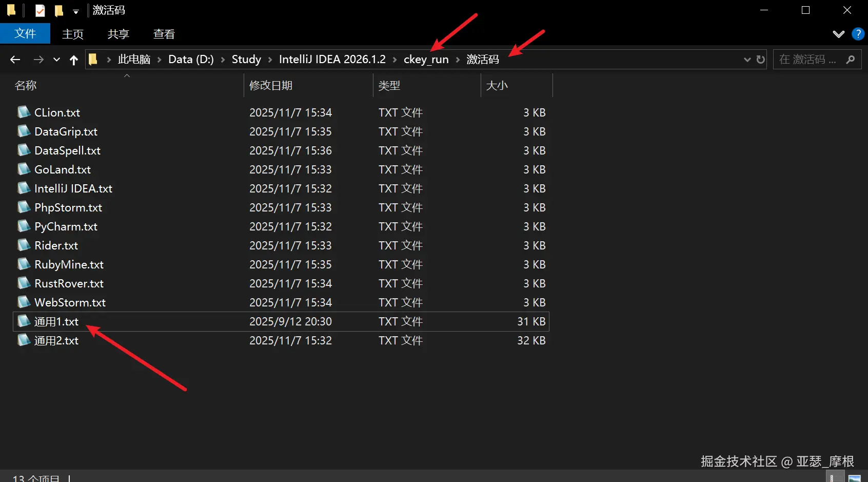Select the Rider.txt file icon

tap(24, 245)
